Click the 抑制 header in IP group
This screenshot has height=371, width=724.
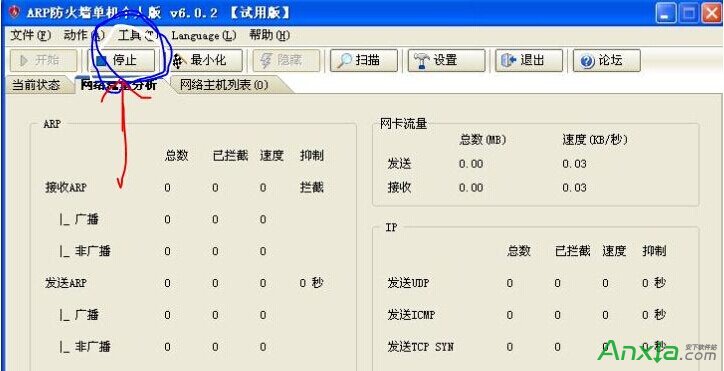pos(654,251)
